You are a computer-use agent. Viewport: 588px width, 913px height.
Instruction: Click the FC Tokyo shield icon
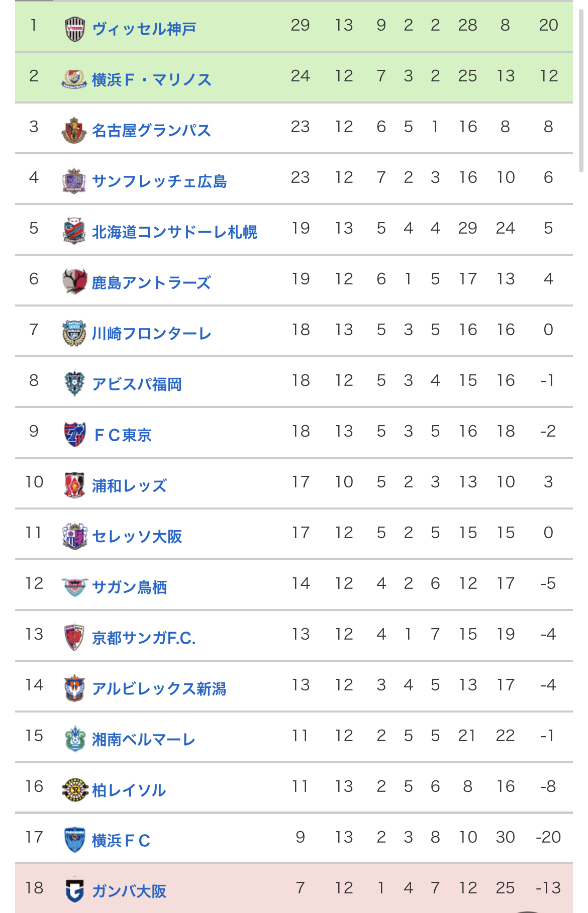coord(74,435)
